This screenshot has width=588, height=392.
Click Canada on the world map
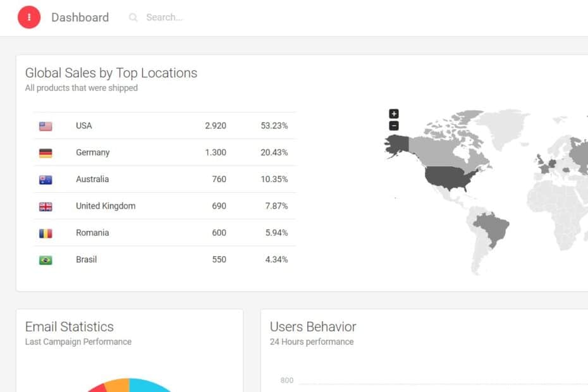[437, 152]
